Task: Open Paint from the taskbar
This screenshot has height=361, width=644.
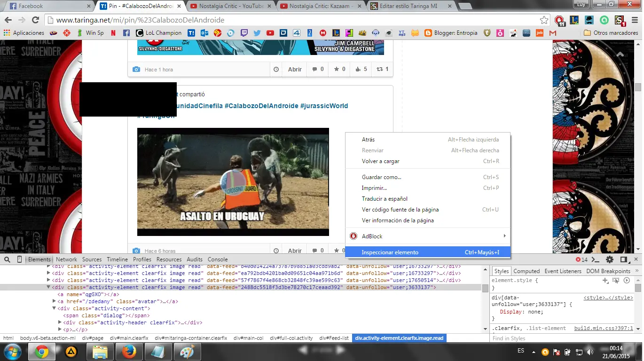Action: [x=187, y=352]
